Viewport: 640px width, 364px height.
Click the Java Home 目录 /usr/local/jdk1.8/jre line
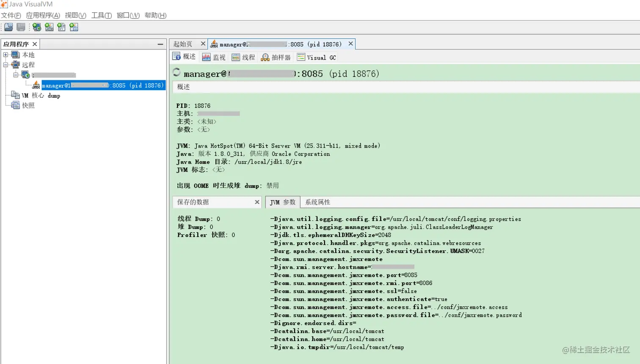pos(239,162)
